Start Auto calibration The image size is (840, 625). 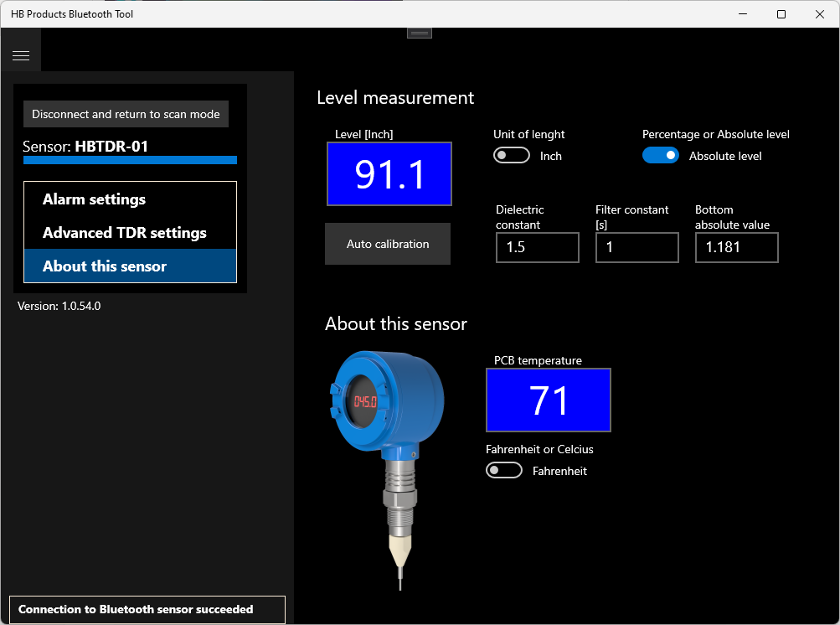tap(388, 244)
